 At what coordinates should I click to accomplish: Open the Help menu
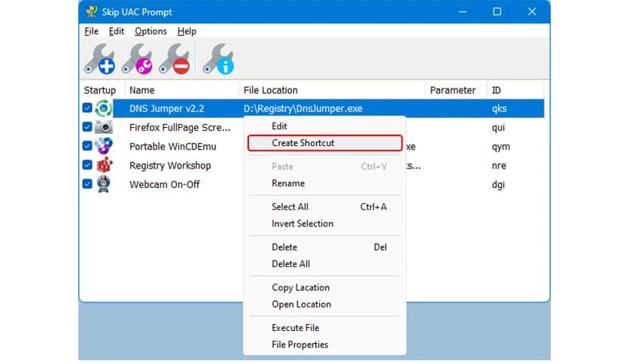pyautogui.click(x=187, y=32)
